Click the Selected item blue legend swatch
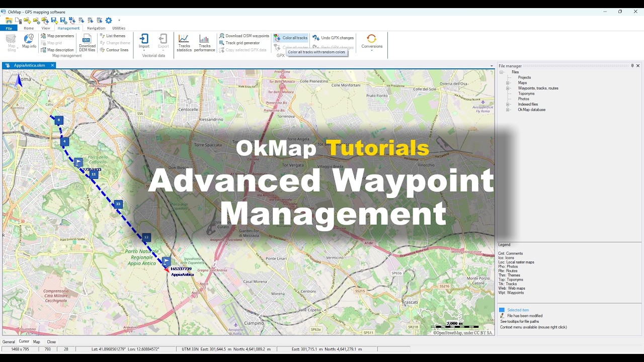 coord(502,310)
